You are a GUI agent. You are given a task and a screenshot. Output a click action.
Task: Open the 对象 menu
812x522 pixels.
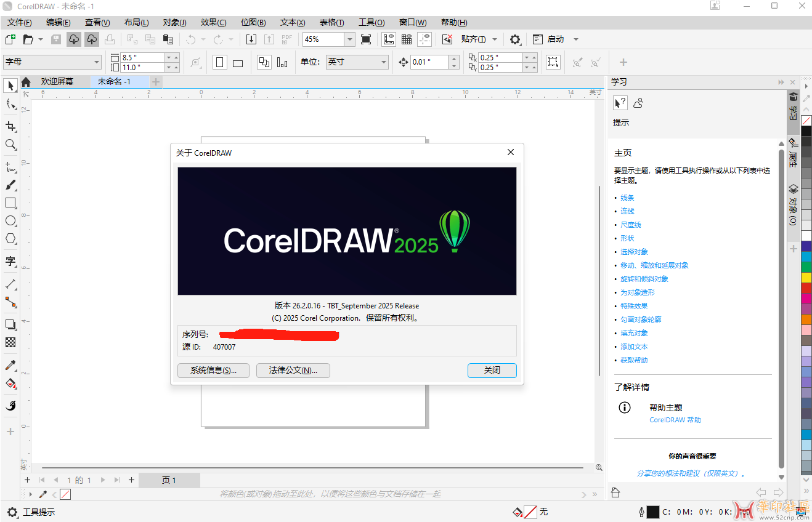(x=175, y=22)
